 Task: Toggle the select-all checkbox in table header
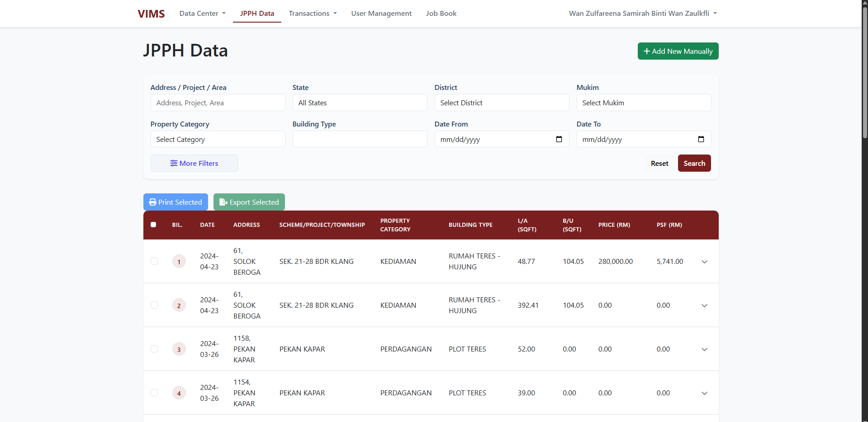point(153,225)
